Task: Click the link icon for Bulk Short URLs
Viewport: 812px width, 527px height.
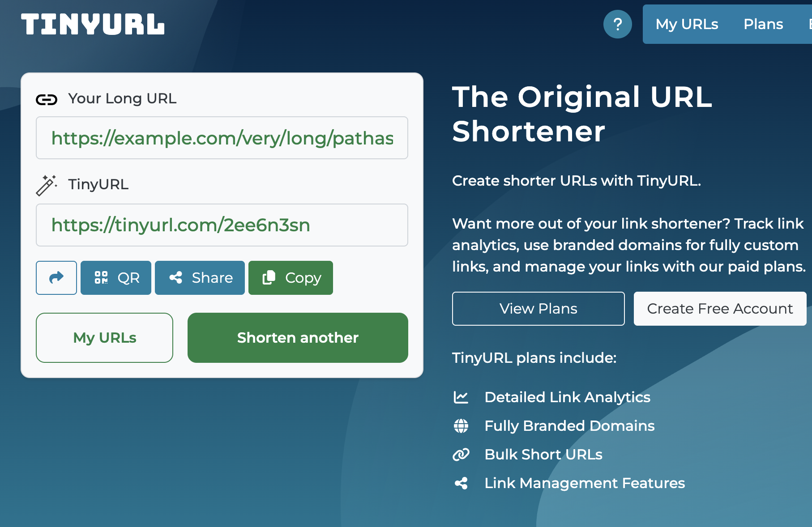Action: (461, 455)
